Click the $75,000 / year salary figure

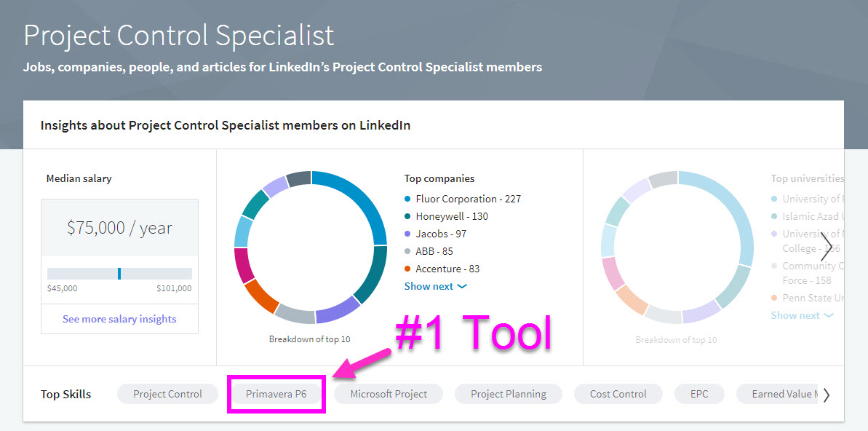(119, 228)
